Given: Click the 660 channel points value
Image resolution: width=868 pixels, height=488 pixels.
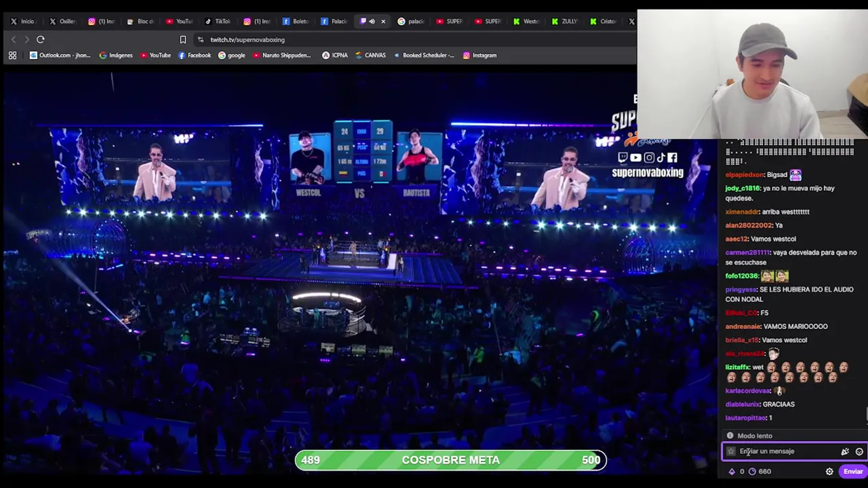Looking at the screenshot, I should tap(765, 472).
